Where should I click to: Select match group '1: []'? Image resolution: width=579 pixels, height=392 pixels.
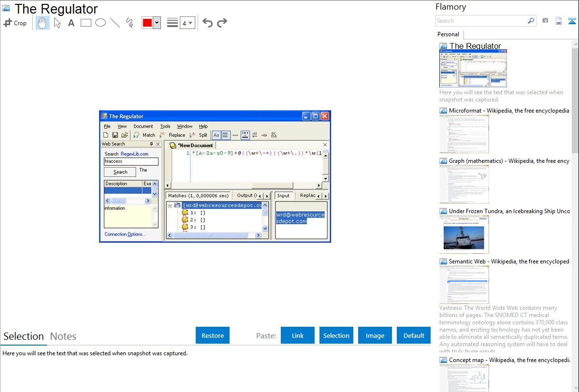click(x=194, y=213)
